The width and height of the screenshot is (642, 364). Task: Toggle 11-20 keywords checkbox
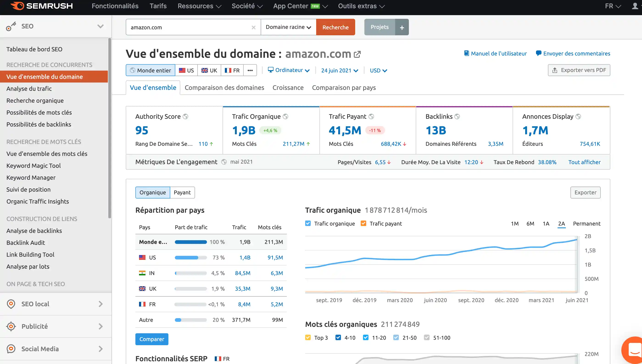coord(366,337)
